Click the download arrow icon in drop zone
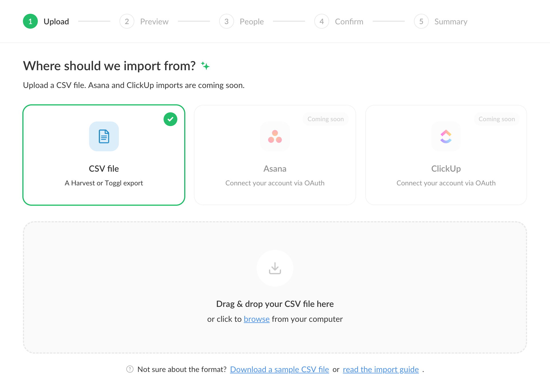 tap(275, 268)
